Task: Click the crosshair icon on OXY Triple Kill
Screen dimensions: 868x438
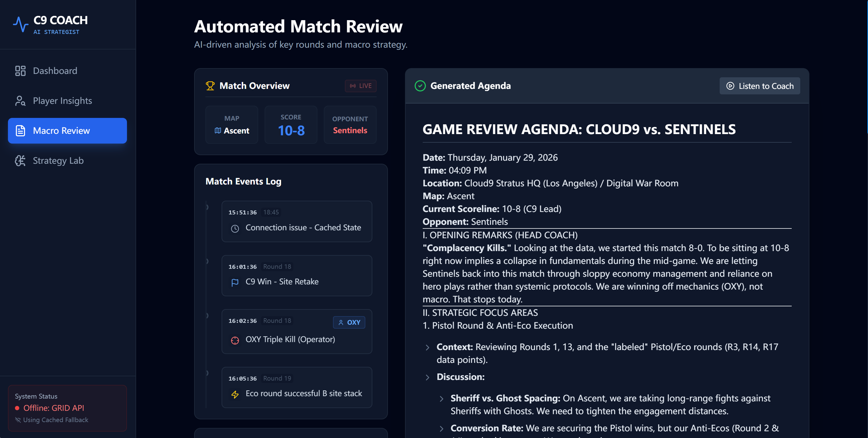Action: (x=235, y=340)
